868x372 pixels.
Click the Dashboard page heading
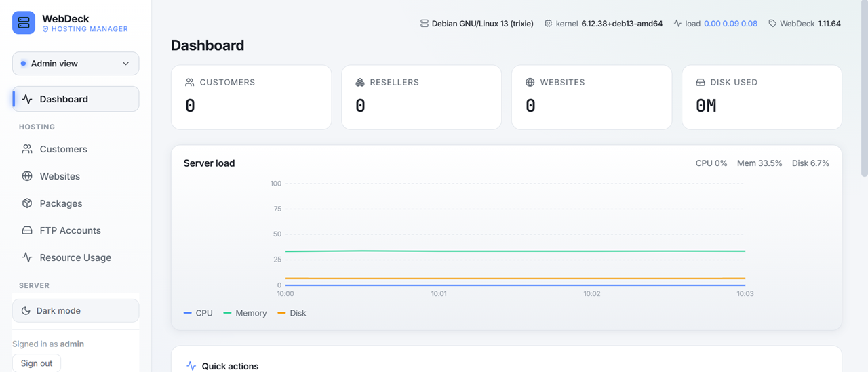(208, 45)
